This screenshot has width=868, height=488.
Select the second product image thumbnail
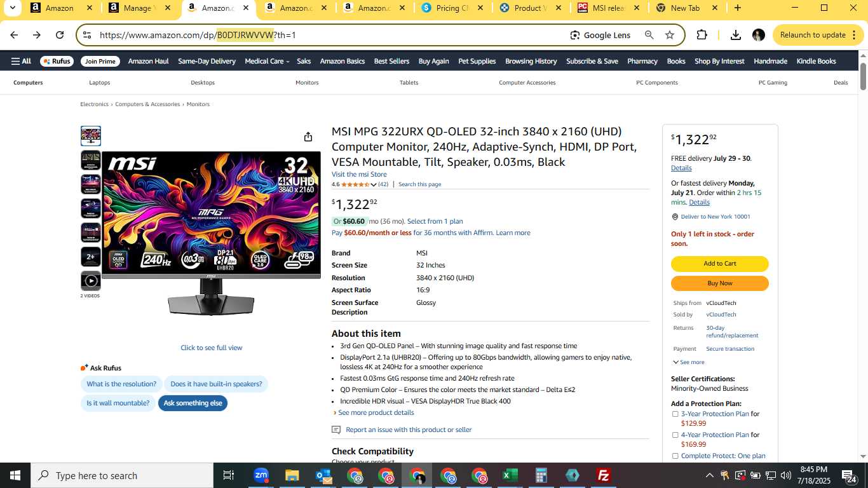coord(91,160)
